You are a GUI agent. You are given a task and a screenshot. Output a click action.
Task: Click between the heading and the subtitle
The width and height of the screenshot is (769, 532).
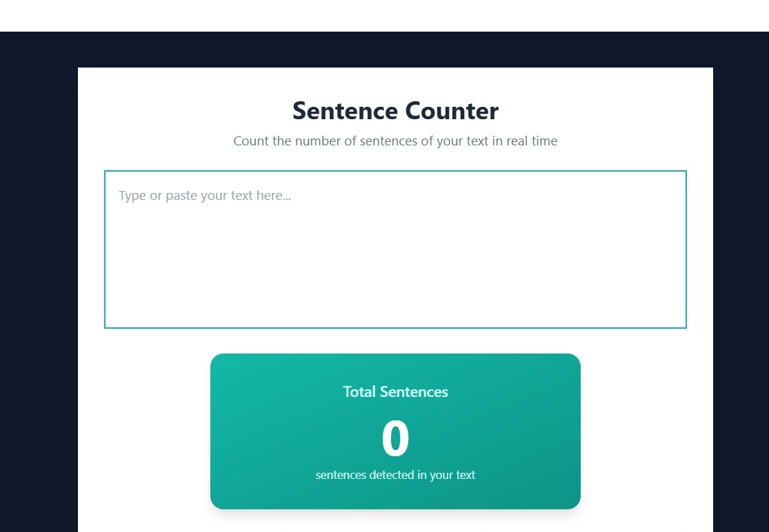[395, 127]
